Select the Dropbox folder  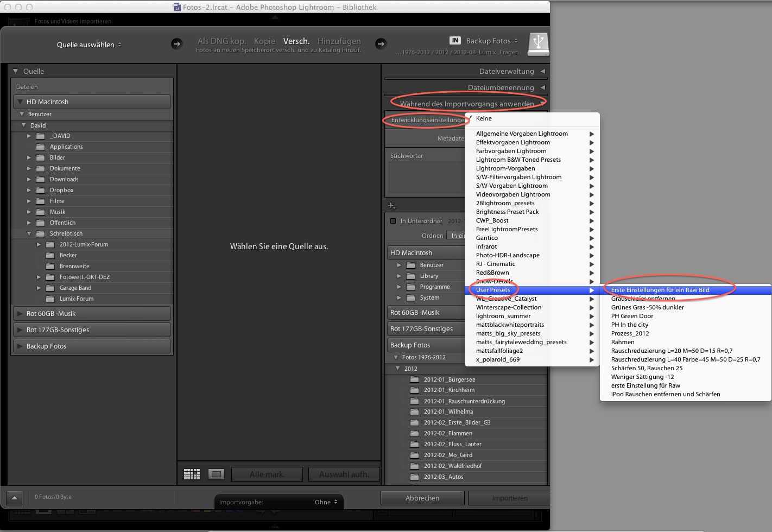point(61,190)
